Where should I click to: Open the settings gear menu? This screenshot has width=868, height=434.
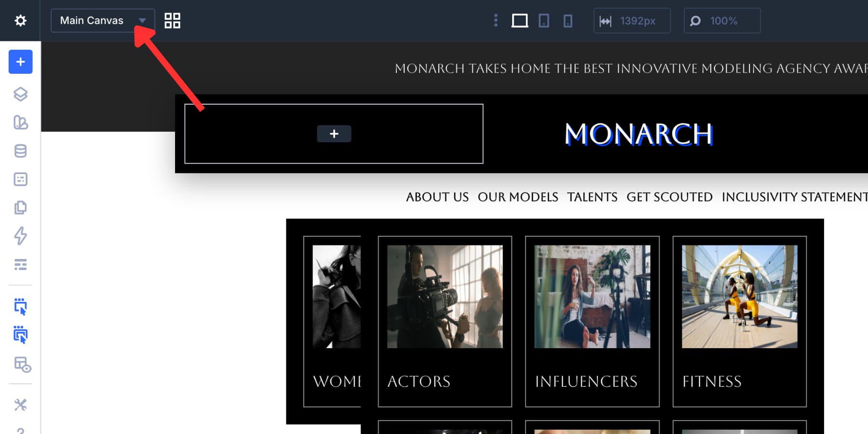tap(20, 21)
